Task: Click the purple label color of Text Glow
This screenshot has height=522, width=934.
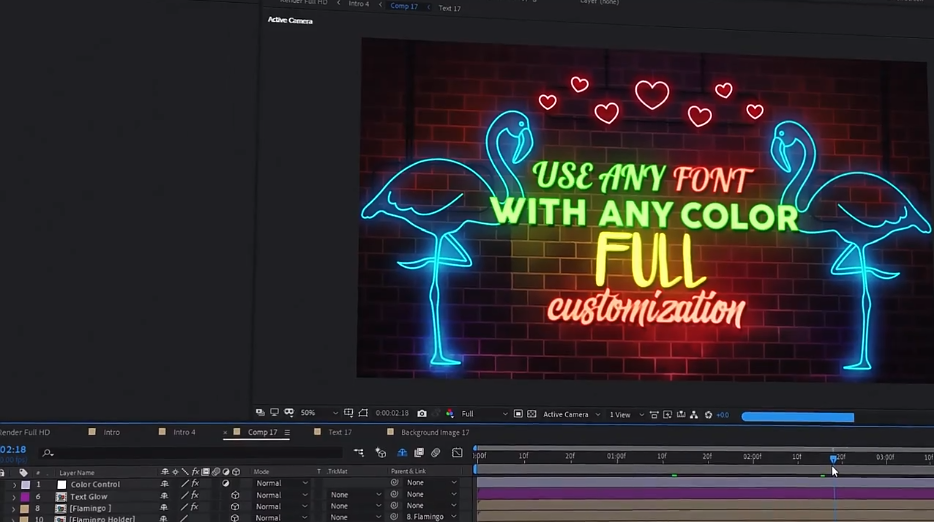Action: [x=26, y=496]
